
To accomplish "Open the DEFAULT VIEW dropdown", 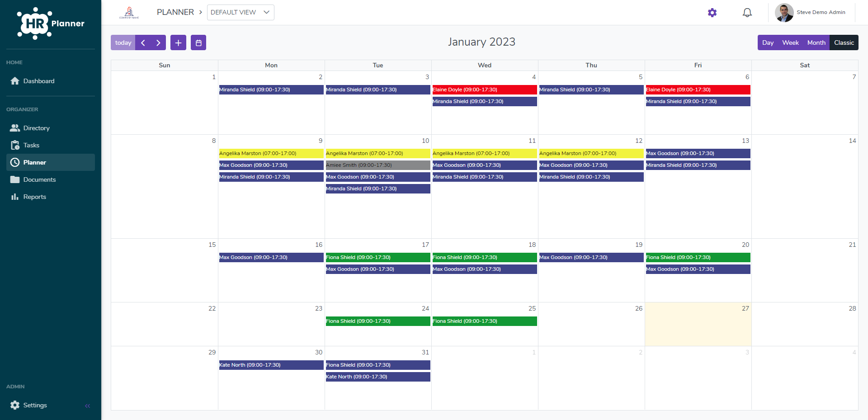I will 240,12.
